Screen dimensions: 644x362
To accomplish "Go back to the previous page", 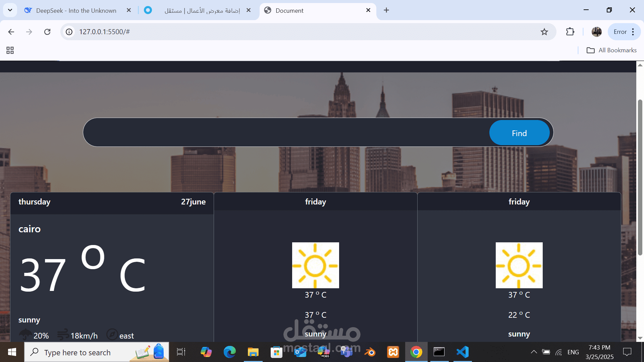I will point(11,32).
